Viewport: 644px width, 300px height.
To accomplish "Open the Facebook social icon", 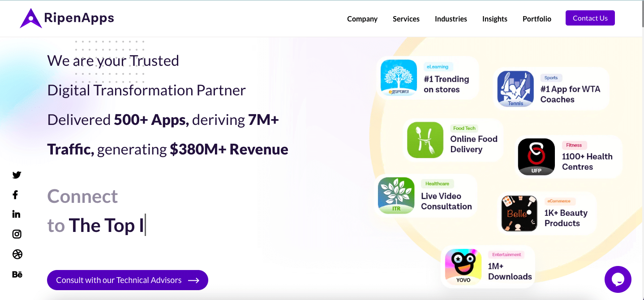I will tap(15, 195).
